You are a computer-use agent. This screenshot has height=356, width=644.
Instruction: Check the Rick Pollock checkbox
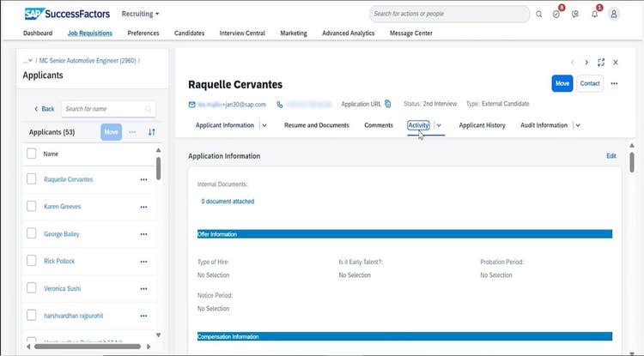(x=31, y=261)
